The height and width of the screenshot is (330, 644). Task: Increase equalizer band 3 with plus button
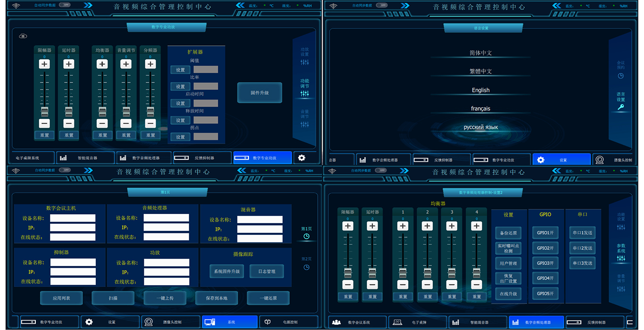pyautogui.click(x=452, y=226)
